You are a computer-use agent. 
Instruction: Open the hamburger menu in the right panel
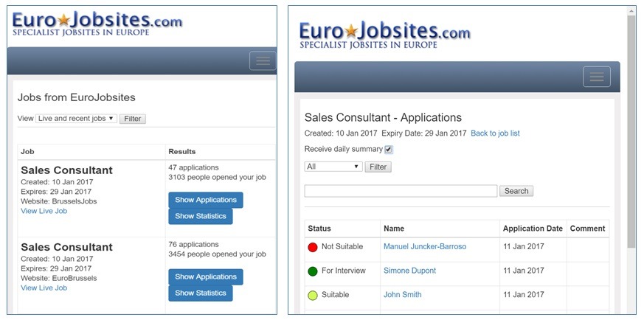click(597, 77)
